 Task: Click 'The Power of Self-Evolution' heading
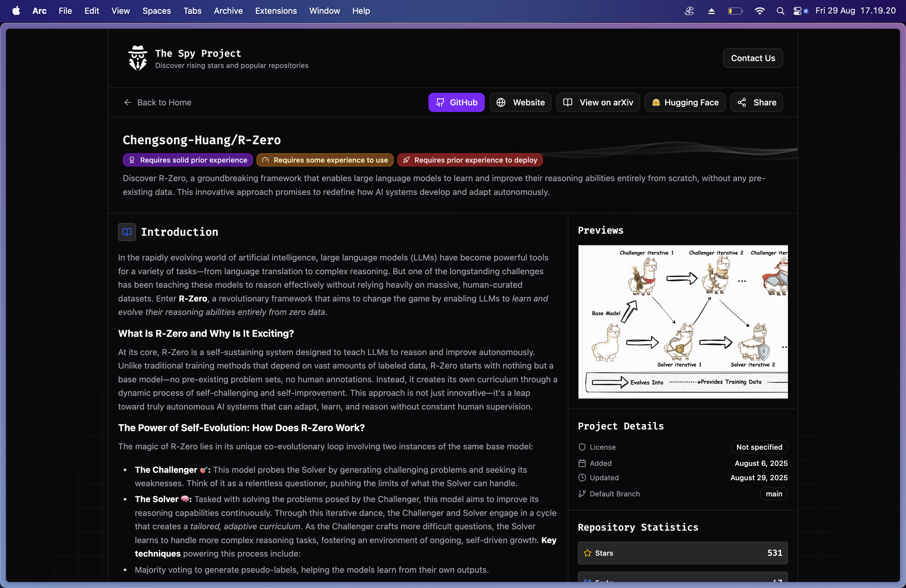(x=241, y=428)
